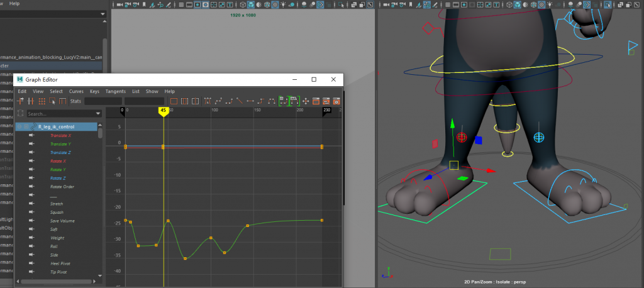Toggle Isolate Select in persp panel
This screenshot has height=288, width=644.
click(x=607, y=4)
